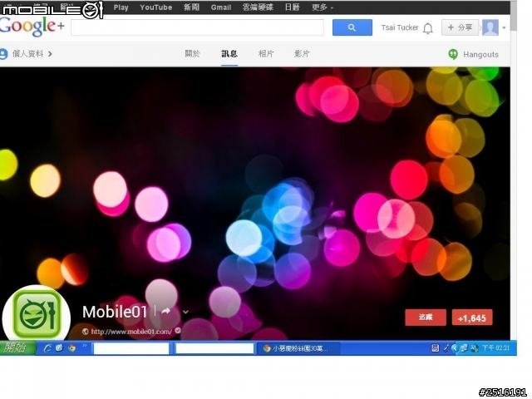Switch to the 相片 tab

tap(266, 53)
